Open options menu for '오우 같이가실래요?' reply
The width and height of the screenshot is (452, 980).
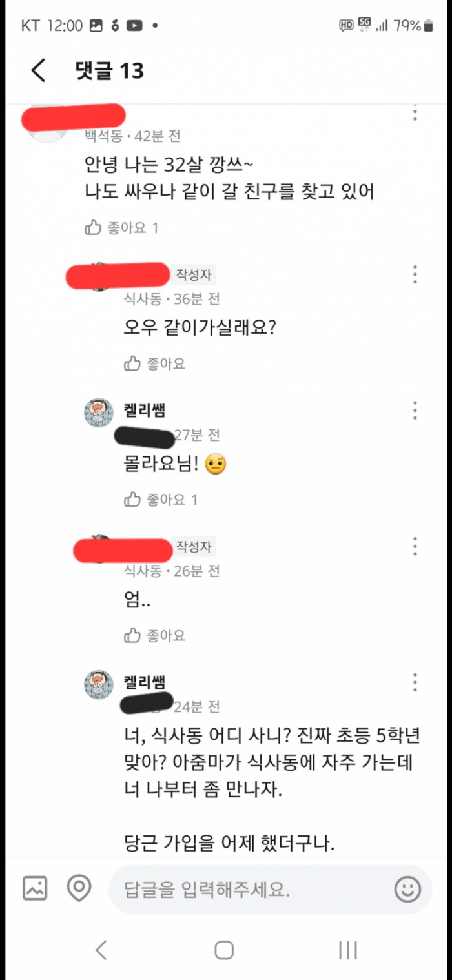(x=415, y=274)
